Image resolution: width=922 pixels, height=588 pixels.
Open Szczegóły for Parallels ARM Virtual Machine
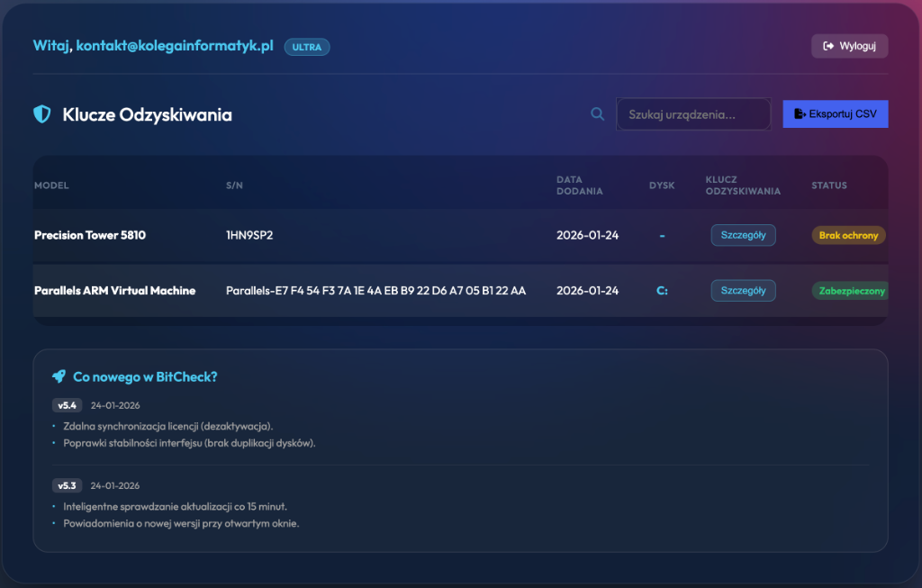click(743, 291)
